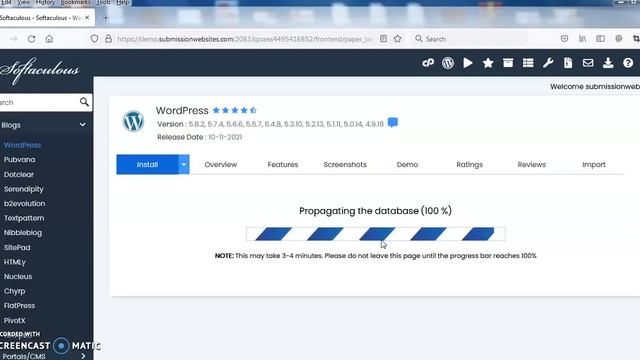Open Tools menu in browser
Viewport: 640px width, 360px height.
pos(103,2)
